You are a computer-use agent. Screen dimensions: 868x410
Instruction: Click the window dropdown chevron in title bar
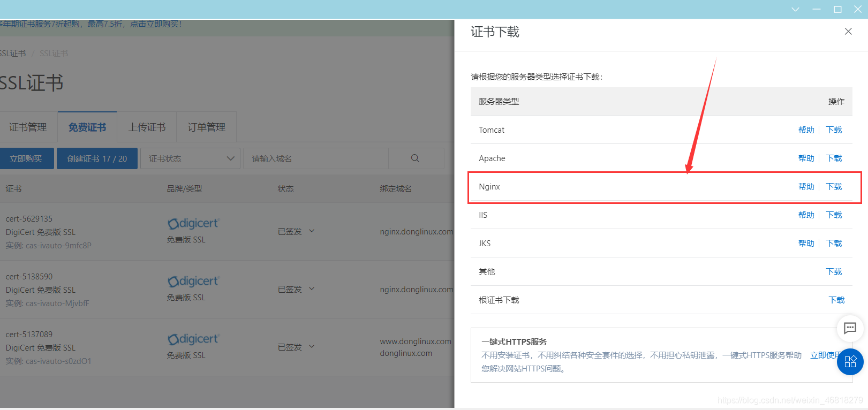coord(795,9)
